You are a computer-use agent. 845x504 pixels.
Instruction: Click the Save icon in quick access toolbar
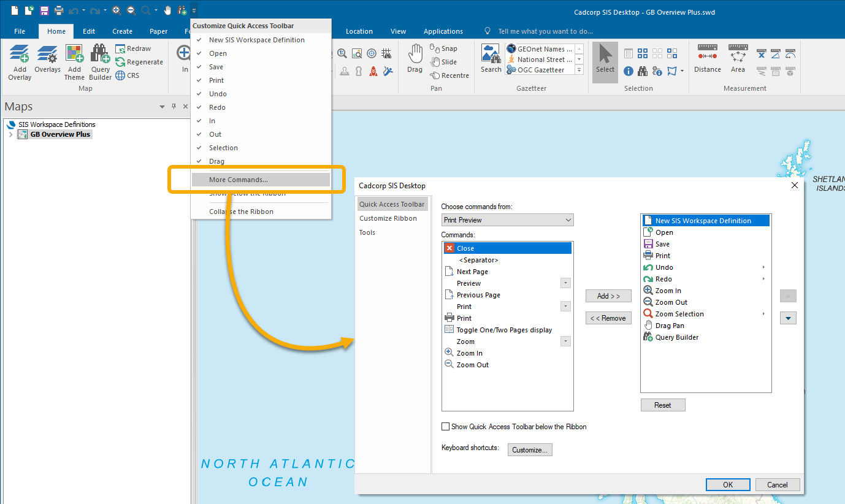44,10
